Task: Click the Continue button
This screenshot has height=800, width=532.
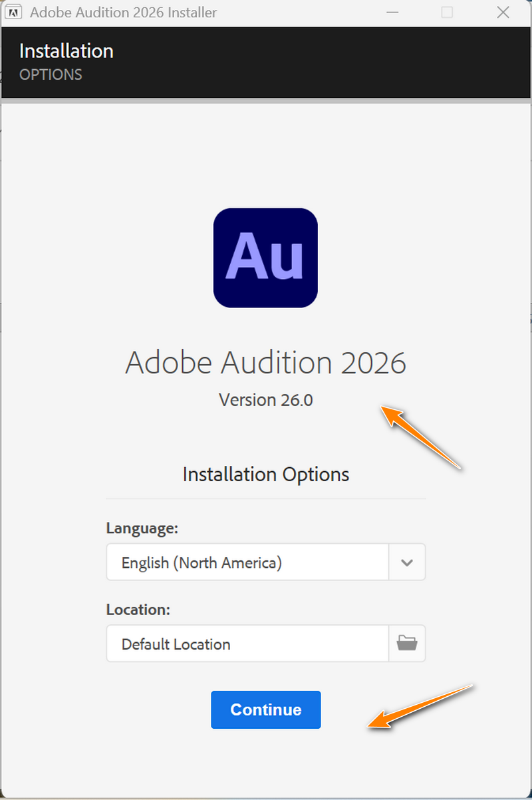Action: point(266,709)
